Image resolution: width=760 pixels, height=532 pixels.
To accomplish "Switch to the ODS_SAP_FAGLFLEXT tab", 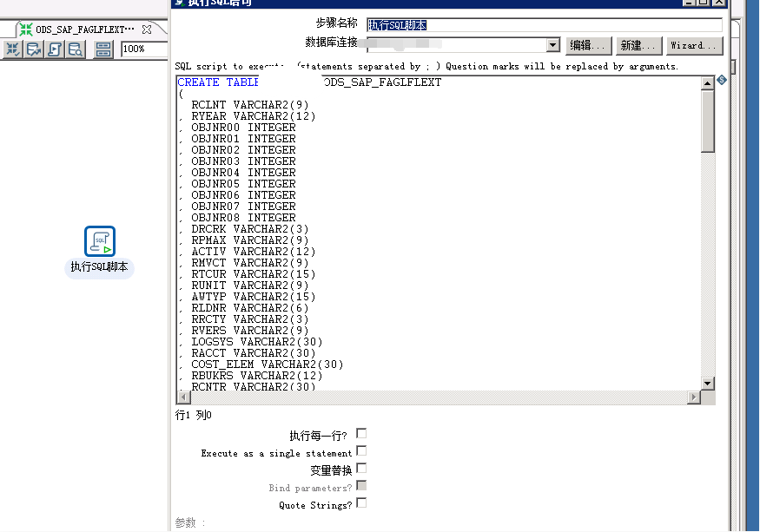I will [84, 30].
